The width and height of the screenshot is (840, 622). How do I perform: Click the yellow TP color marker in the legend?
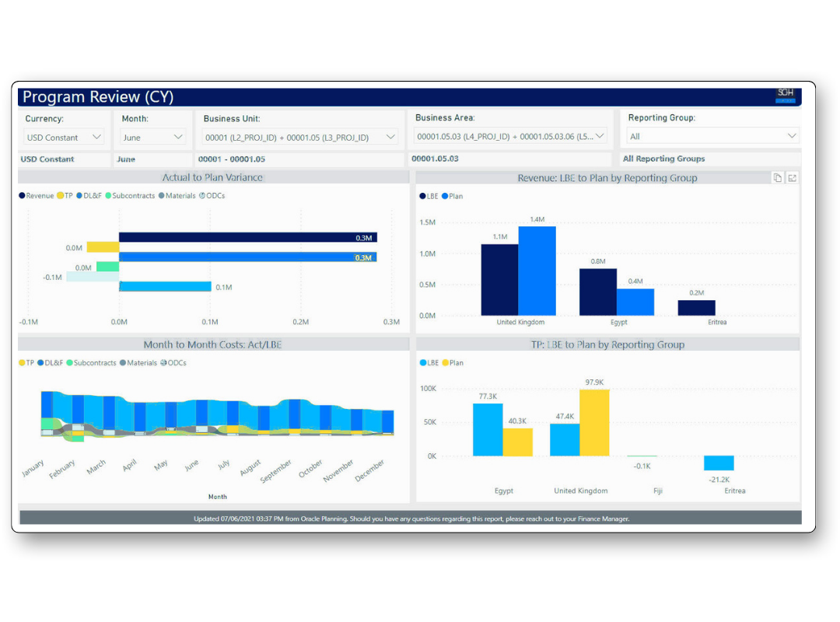click(x=60, y=197)
